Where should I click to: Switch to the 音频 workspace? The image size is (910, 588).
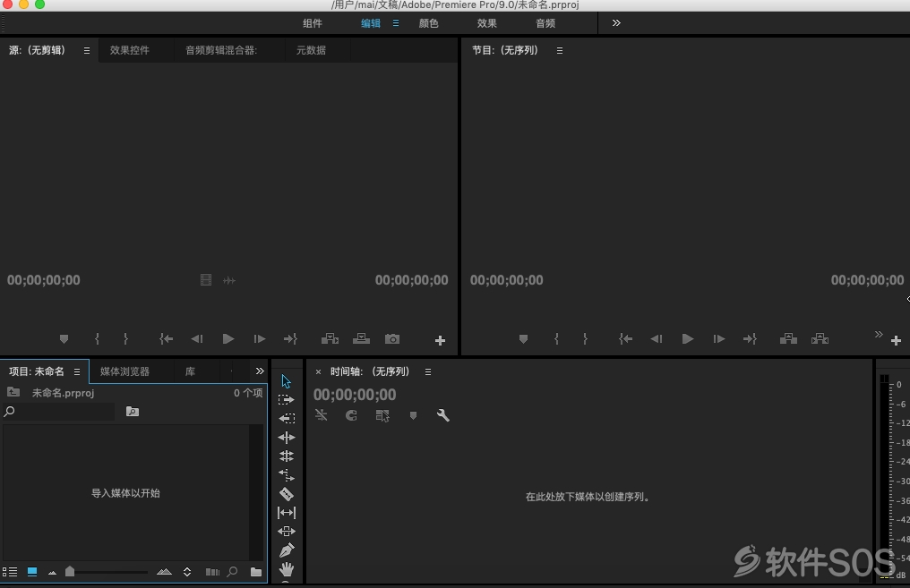tap(545, 23)
